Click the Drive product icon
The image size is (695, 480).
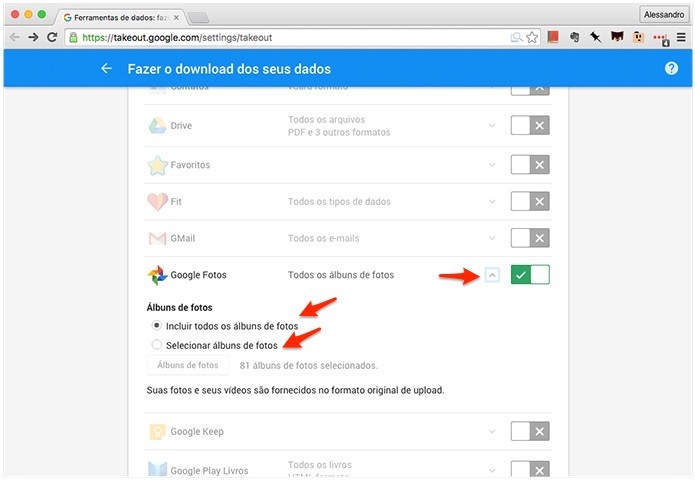(157, 125)
